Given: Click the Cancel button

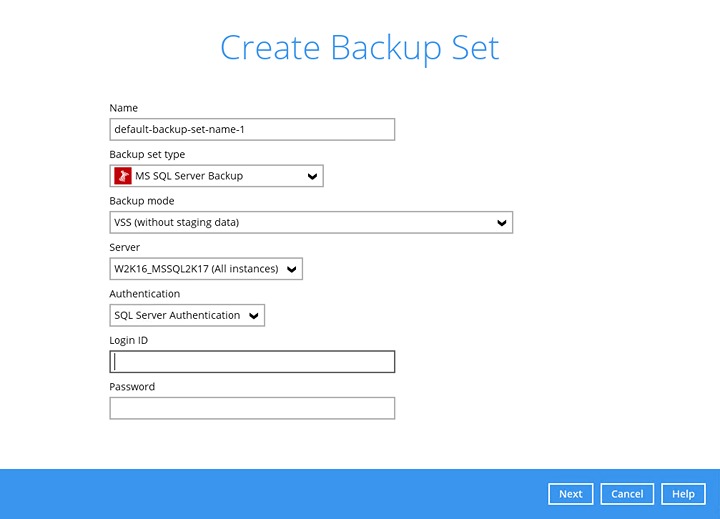Looking at the screenshot, I should coord(627,494).
